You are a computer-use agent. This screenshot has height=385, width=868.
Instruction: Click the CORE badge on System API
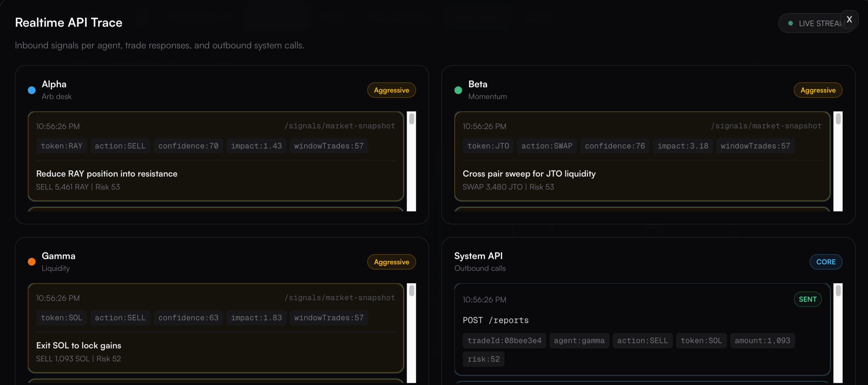click(x=826, y=262)
